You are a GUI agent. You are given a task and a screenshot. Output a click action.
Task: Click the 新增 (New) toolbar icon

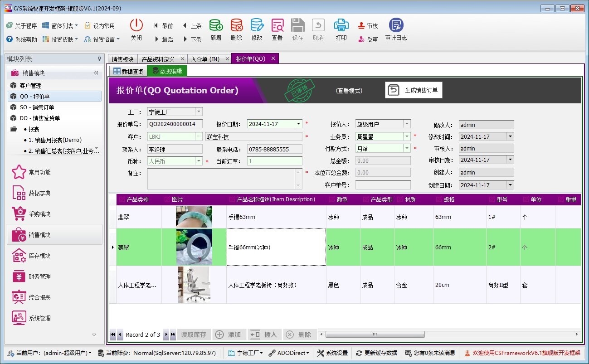(x=216, y=28)
